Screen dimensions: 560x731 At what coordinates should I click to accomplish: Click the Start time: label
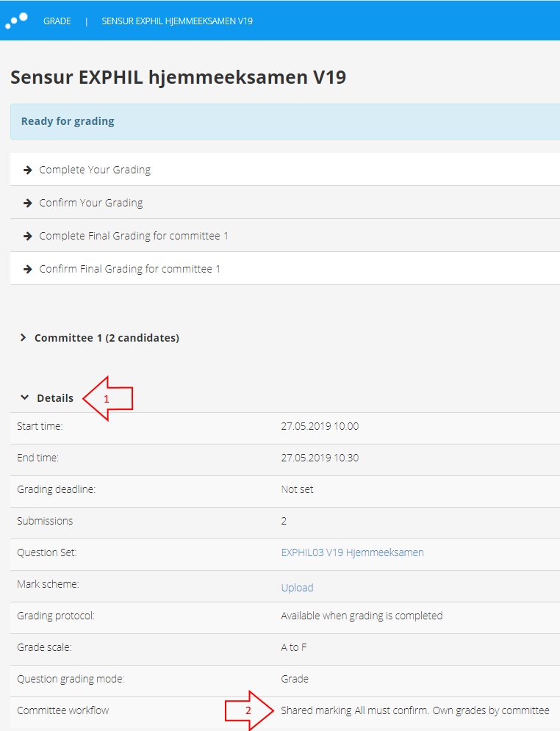[40, 426]
